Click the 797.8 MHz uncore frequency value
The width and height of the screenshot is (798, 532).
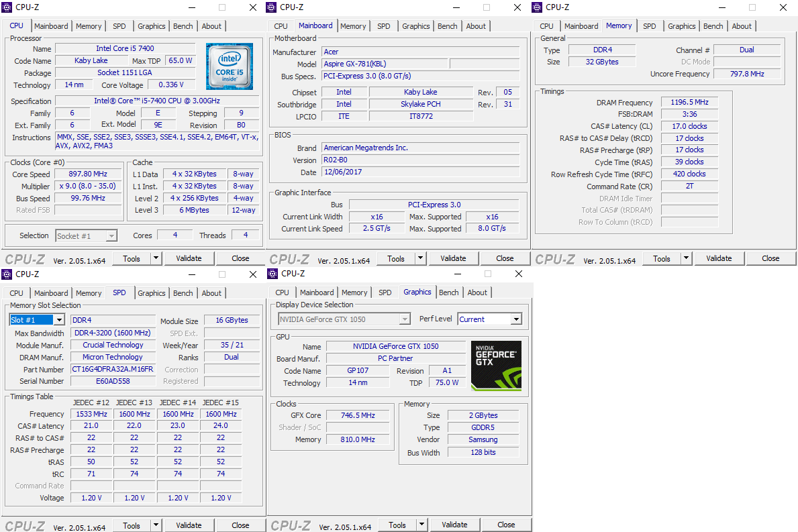click(x=747, y=74)
